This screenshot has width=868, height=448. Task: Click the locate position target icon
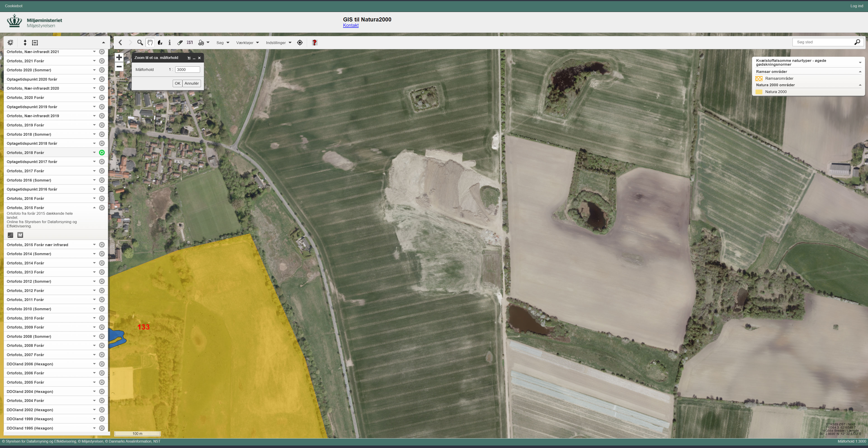tap(300, 42)
